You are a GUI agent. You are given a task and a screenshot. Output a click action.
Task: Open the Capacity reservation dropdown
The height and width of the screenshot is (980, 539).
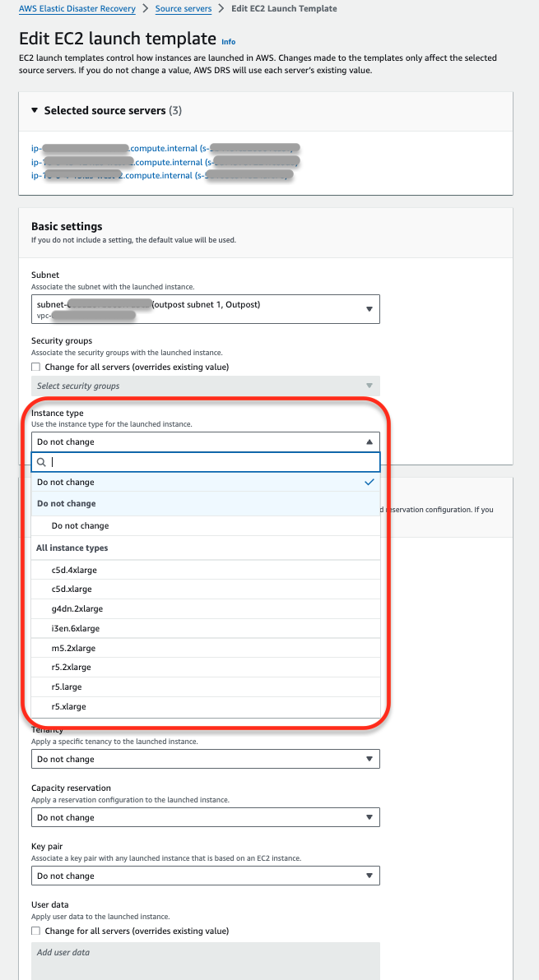tap(205, 816)
